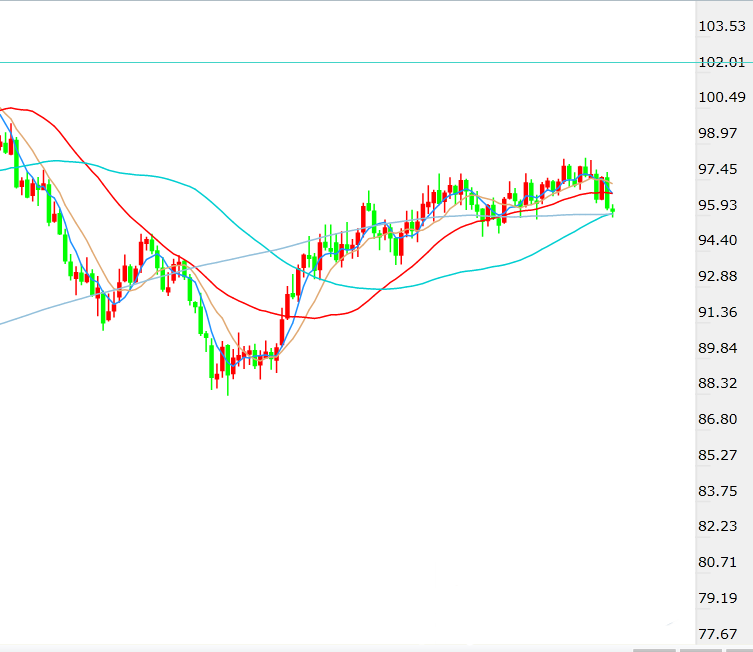Click the last candlestick on the chart
The width and height of the screenshot is (753, 652).
click(612, 210)
